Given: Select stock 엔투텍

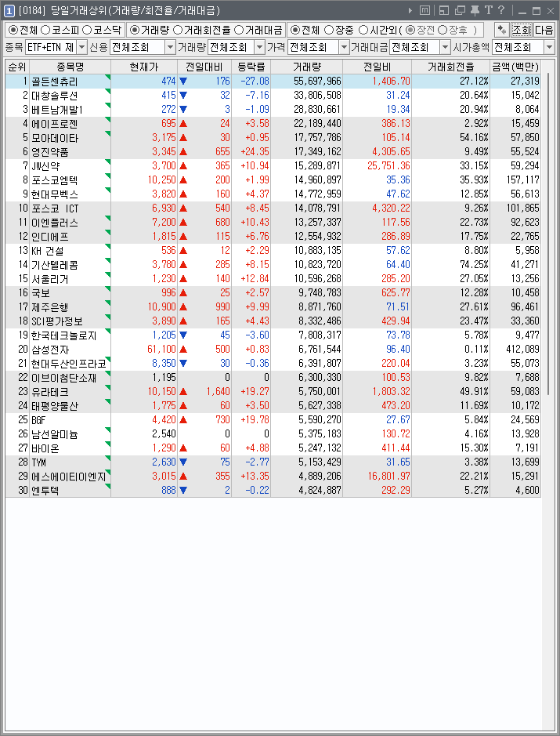Looking at the screenshot, I should click(x=45, y=490).
